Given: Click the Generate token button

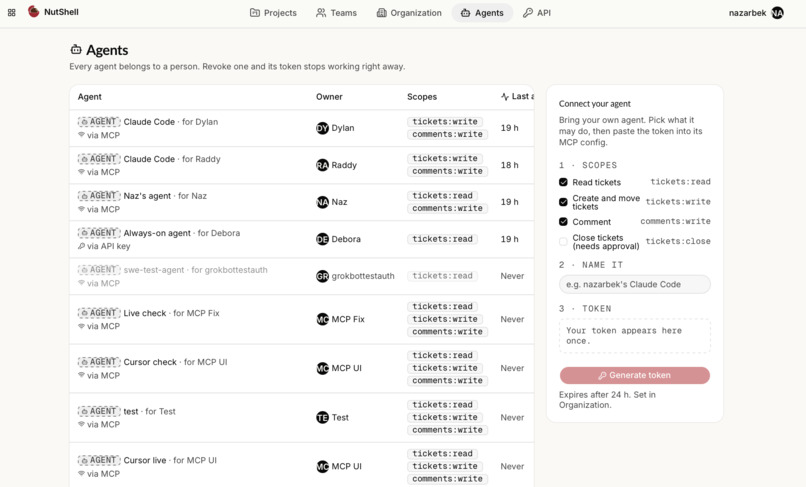Looking at the screenshot, I should [x=635, y=375].
